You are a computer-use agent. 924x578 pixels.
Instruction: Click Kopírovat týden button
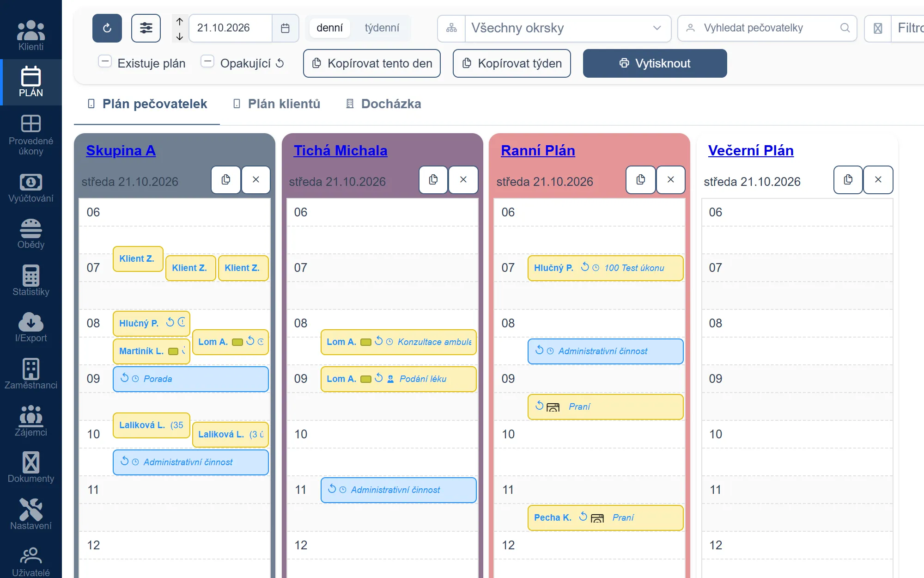tap(512, 63)
